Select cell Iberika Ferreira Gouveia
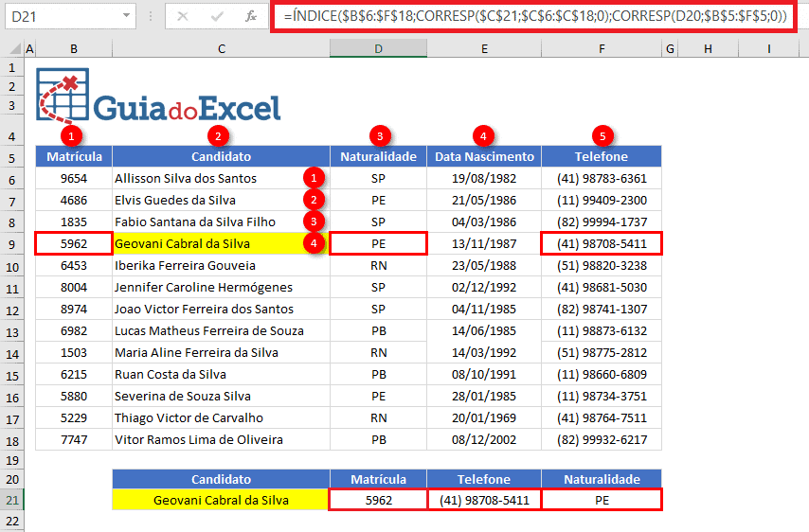 click(222, 265)
